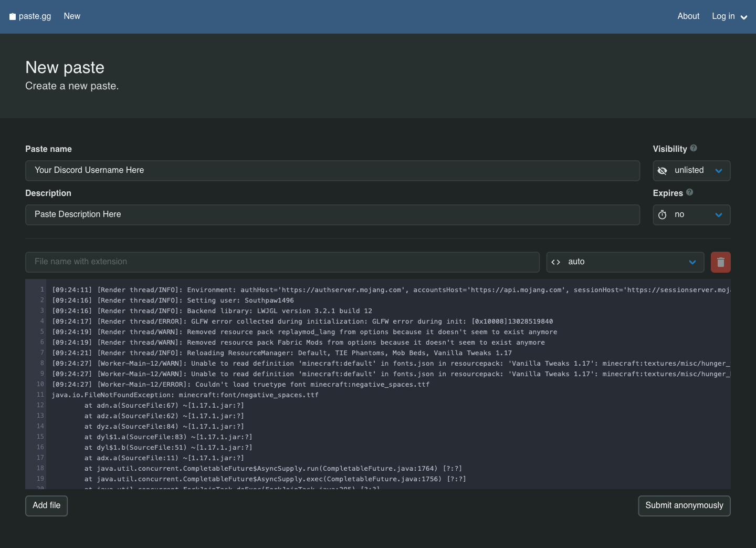
Task: Click the code brackets icon beside the language selector
Action: click(555, 262)
